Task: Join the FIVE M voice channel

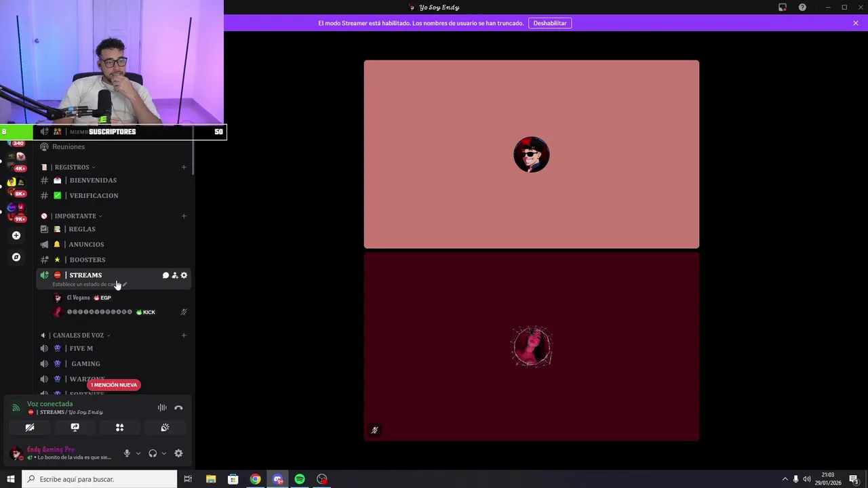Action: pyautogui.click(x=113, y=348)
